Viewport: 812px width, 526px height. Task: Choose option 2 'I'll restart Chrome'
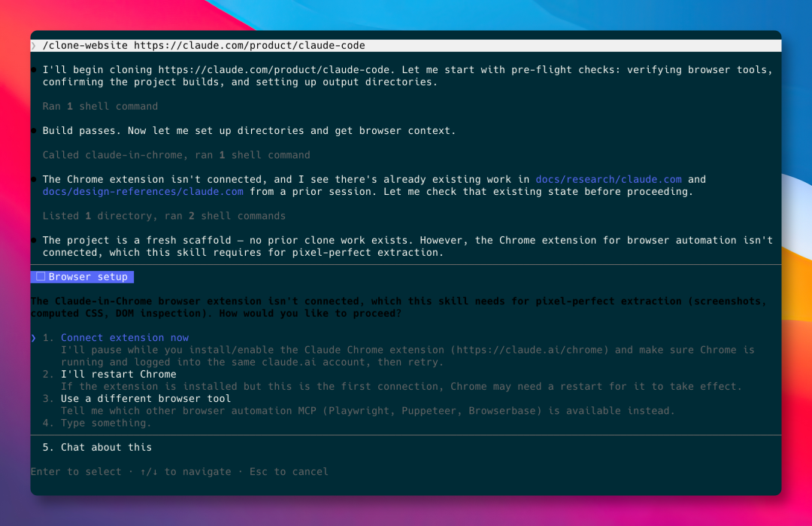[118, 374]
